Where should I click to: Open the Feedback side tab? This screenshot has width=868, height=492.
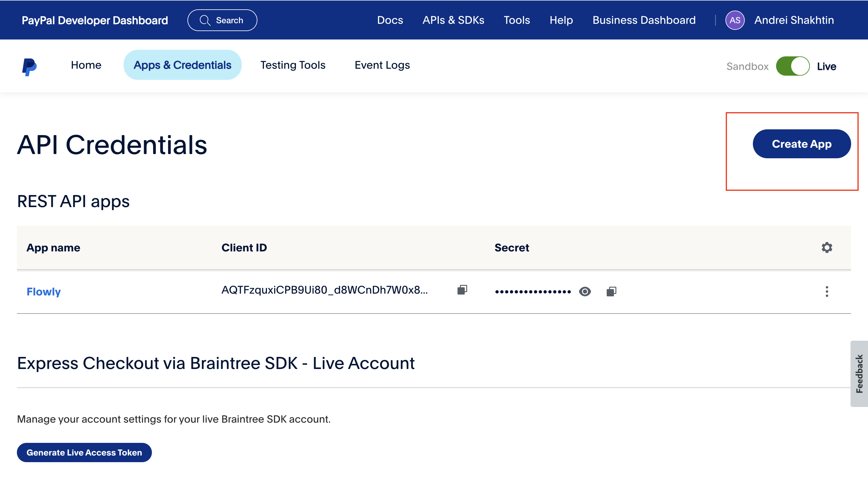pos(859,374)
